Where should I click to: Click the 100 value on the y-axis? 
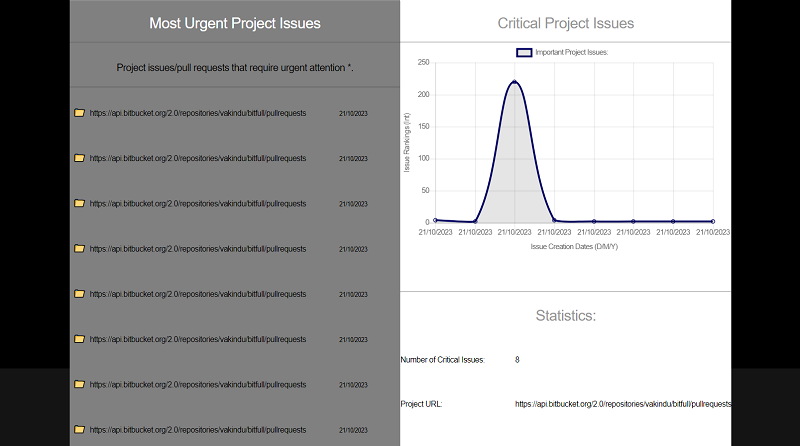(x=423, y=158)
